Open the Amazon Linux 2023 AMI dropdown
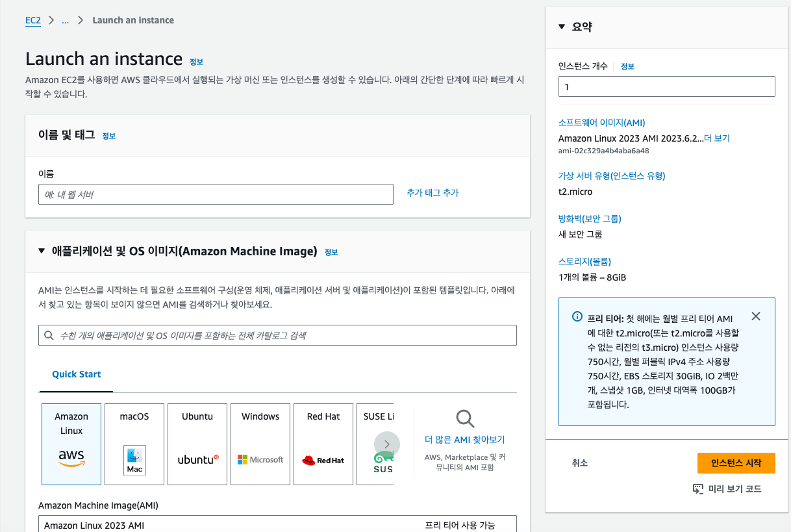This screenshot has height=532, width=791. pyautogui.click(x=277, y=524)
